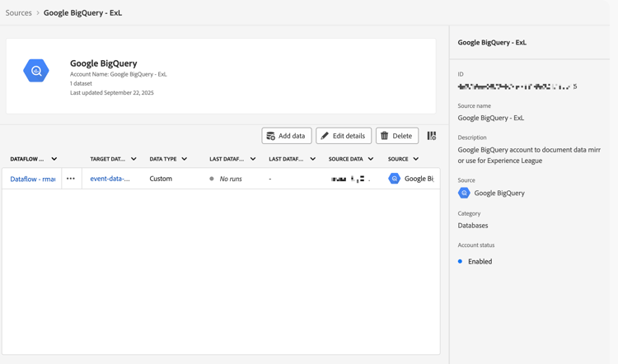
Task: Open the event-data target dataset link
Action: tap(110, 179)
